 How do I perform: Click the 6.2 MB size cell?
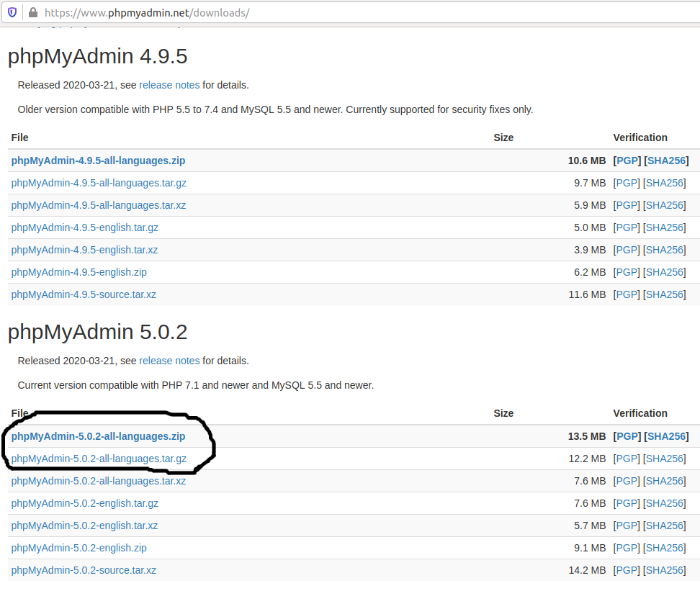click(x=590, y=272)
